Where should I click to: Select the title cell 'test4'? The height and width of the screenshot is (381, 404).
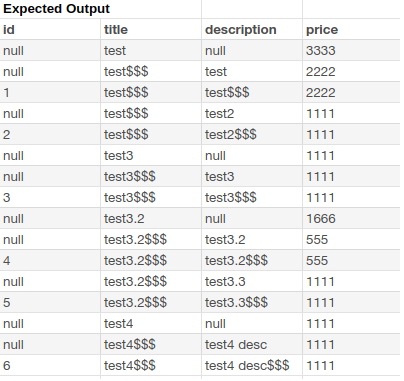pyautogui.click(x=151, y=324)
